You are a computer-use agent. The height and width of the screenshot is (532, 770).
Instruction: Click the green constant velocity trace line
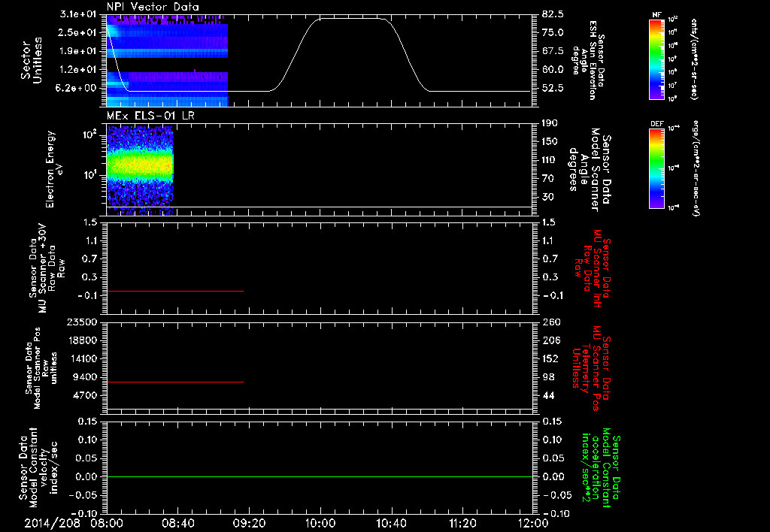click(x=319, y=476)
